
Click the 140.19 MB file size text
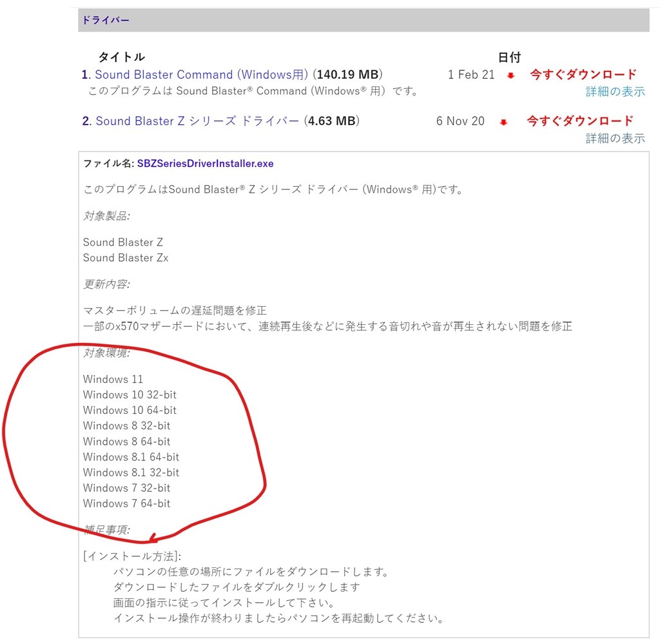coord(347,75)
